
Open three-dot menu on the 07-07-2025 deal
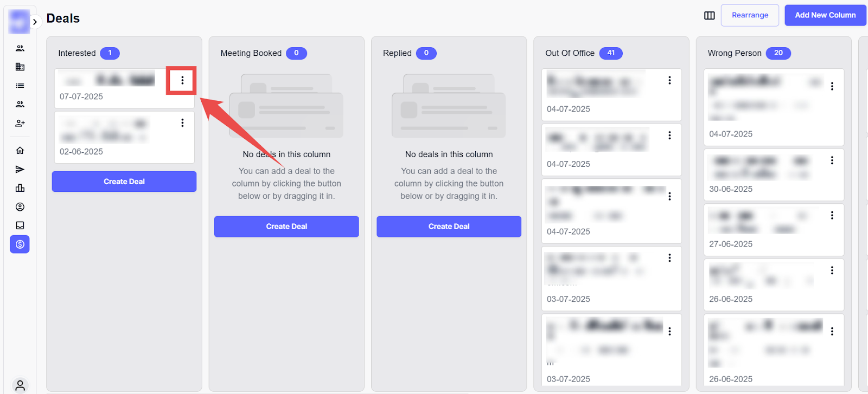click(182, 80)
